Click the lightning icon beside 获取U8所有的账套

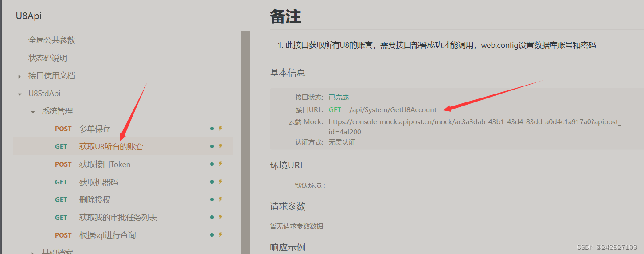[x=220, y=146]
